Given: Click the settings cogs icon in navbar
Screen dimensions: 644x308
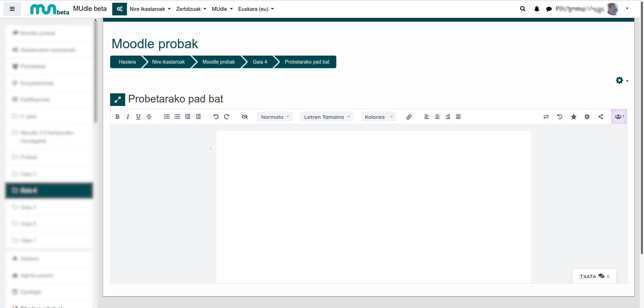Looking at the screenshot, I should point(120,9).
